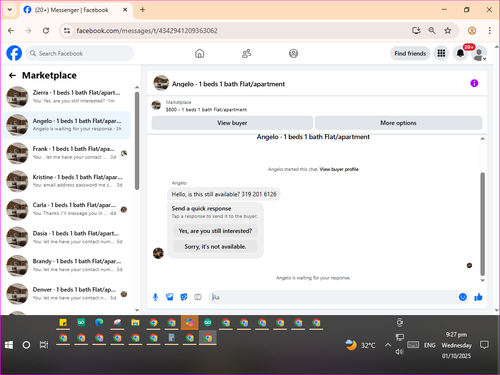The image size is (500, 375).
Task: Open Dasia's apartment conversation
Action: tap(67, 237)
